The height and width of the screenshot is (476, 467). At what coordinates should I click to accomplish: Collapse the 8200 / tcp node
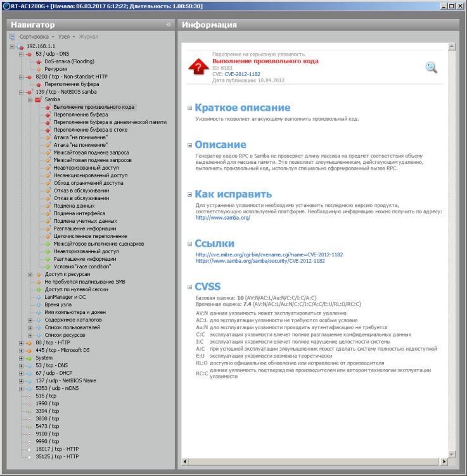pyautogui.click(x=22, y=77)
